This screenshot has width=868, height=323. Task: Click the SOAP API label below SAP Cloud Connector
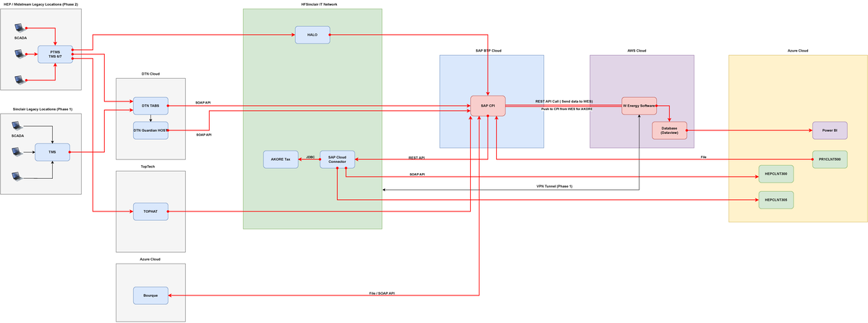pyautogui.click(x=417, y=175)
